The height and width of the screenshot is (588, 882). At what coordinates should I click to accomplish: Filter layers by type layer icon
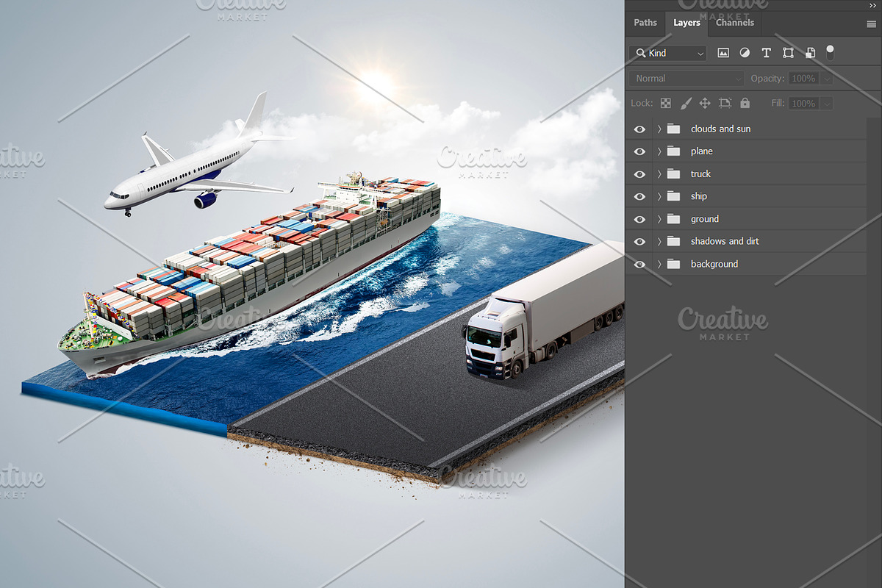[x=766, y=53]
